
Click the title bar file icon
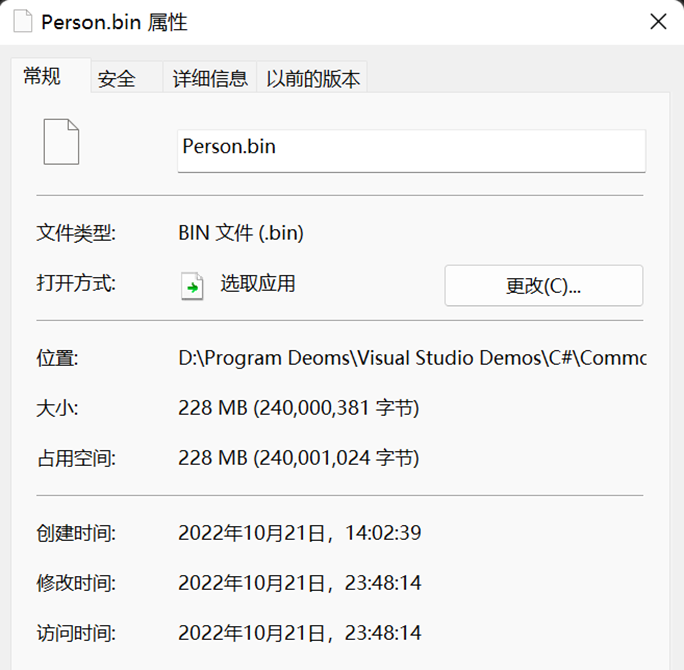[23, 21]
